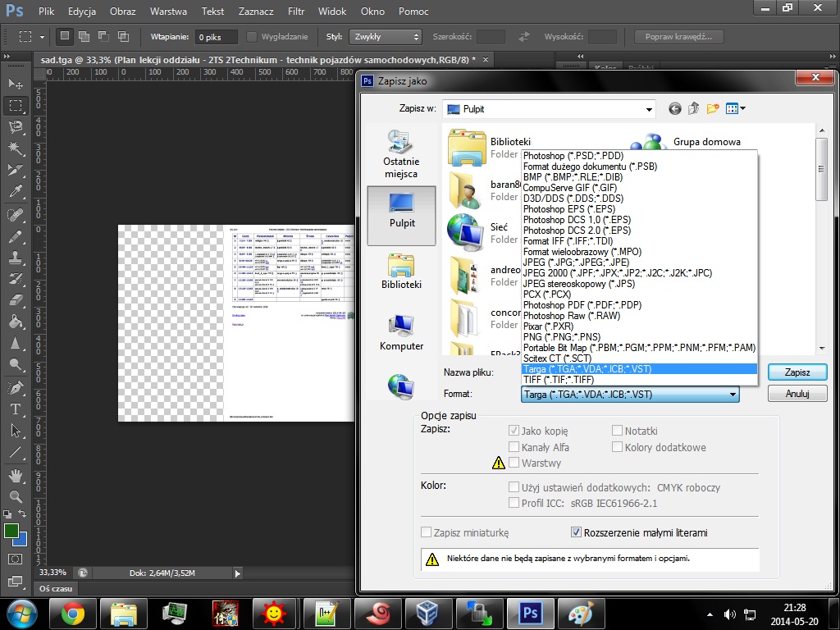Select the Type tool
Viewport: 840px width, 630px height.
click(x=16, y=409)
